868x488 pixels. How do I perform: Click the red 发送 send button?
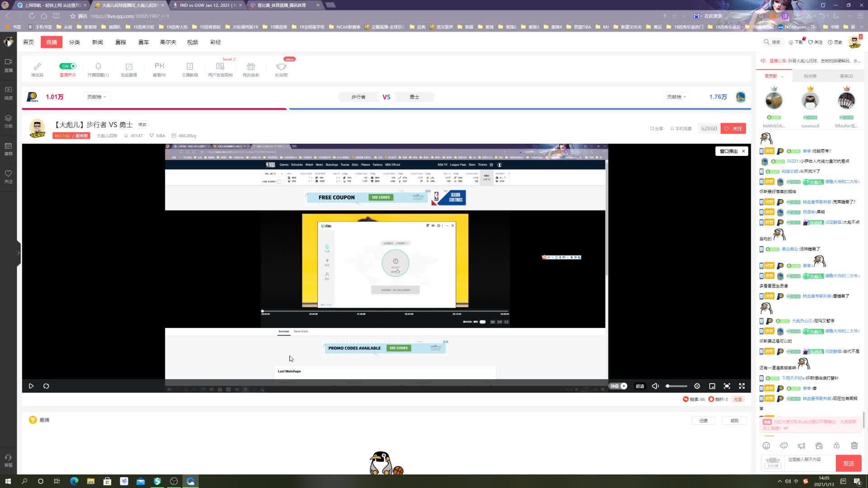848,463
